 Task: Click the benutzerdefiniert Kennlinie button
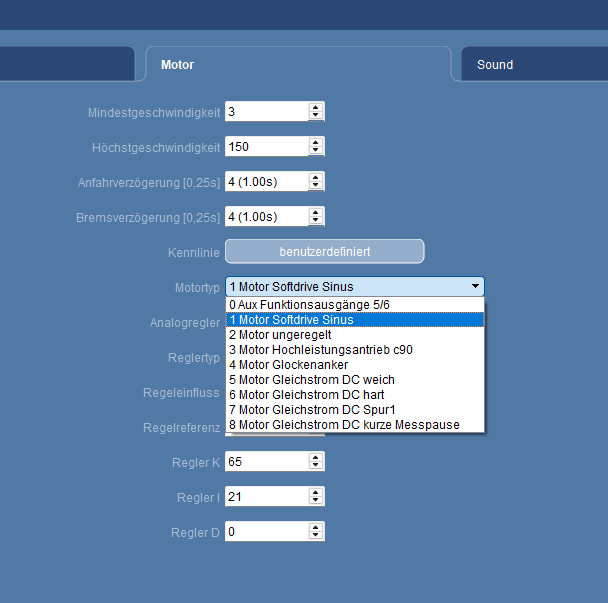click(x=324, y=251)
